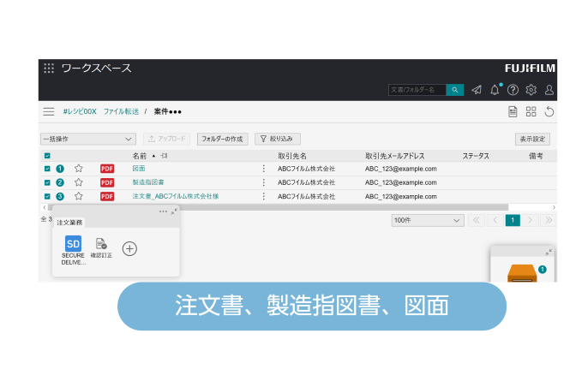
Task: Open the app launcher grid icon
Action: 49,68
